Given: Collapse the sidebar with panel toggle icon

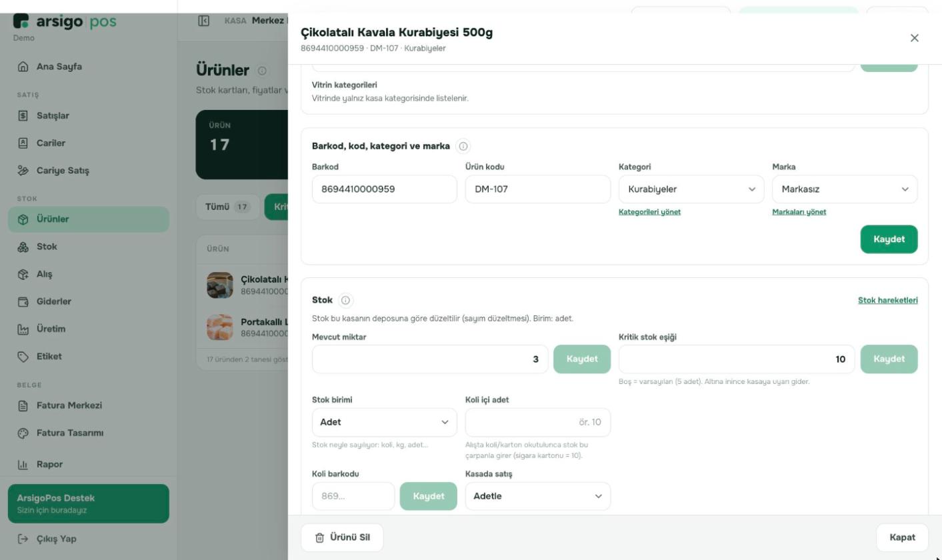Looking at the screenshot, I should (204, 21).
